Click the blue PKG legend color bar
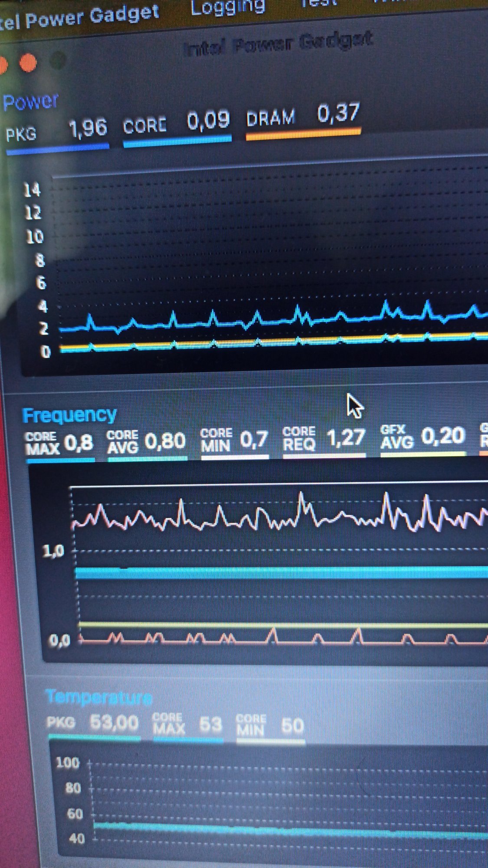The width and height of the screenshot is (488, 868). [x=58, y=150]
